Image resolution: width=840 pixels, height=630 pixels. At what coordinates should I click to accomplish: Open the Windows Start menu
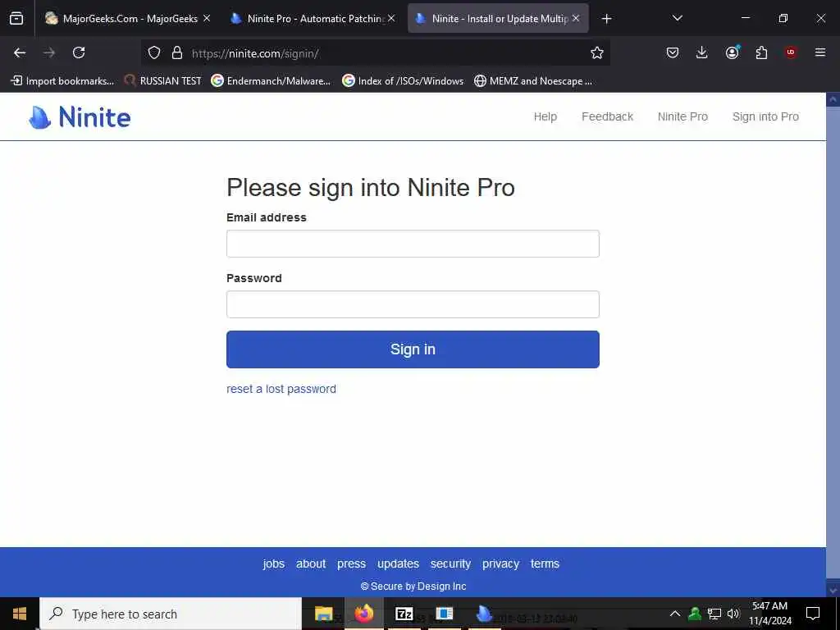(x=20, y=614)
